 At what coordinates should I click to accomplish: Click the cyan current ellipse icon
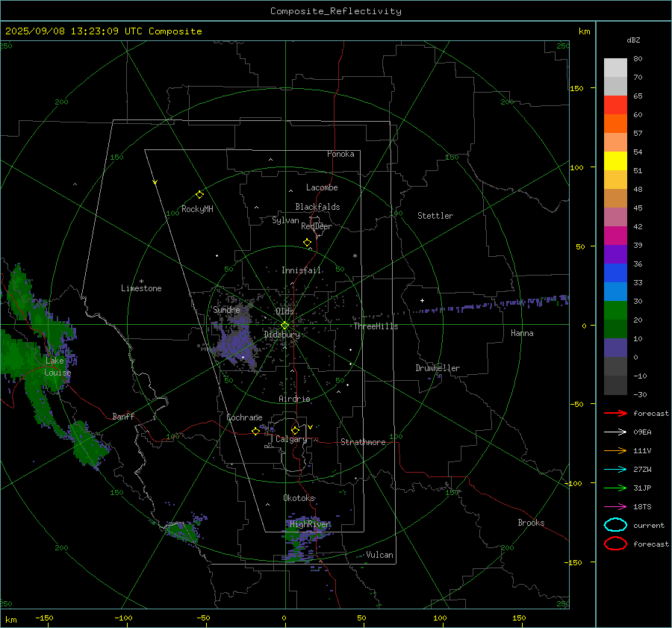615,525
